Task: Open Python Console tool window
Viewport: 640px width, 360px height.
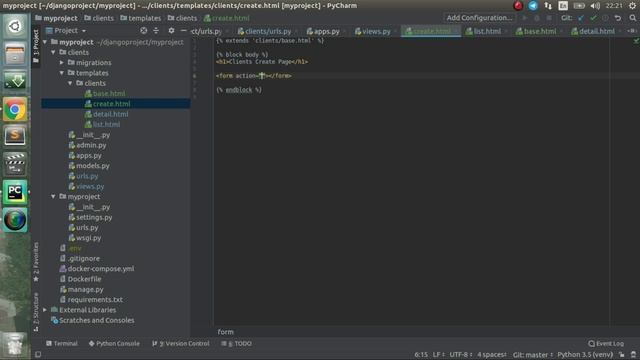Action: pos(114,344)
